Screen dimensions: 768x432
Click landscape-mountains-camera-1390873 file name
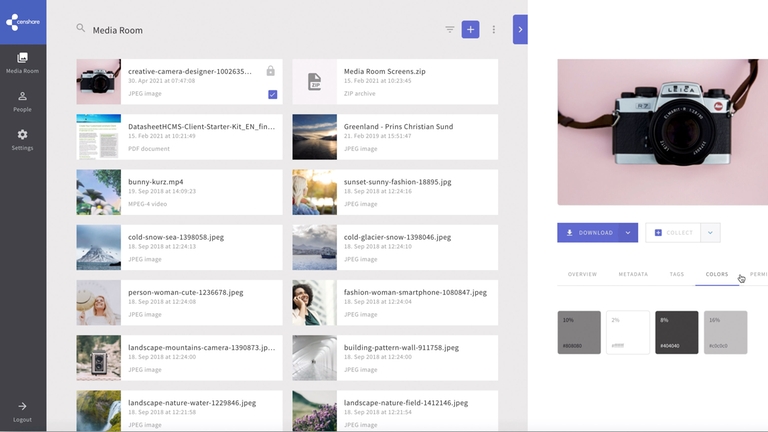(x=202, y=348)
